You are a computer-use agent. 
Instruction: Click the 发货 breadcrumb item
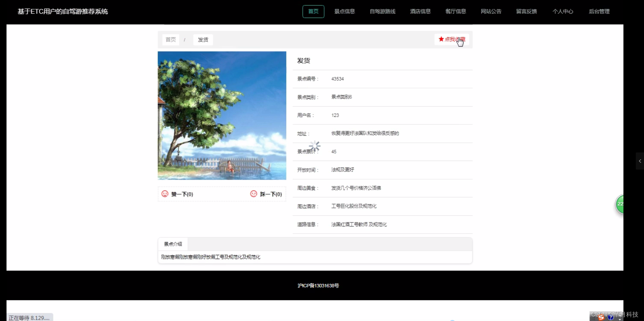(203, 39)
